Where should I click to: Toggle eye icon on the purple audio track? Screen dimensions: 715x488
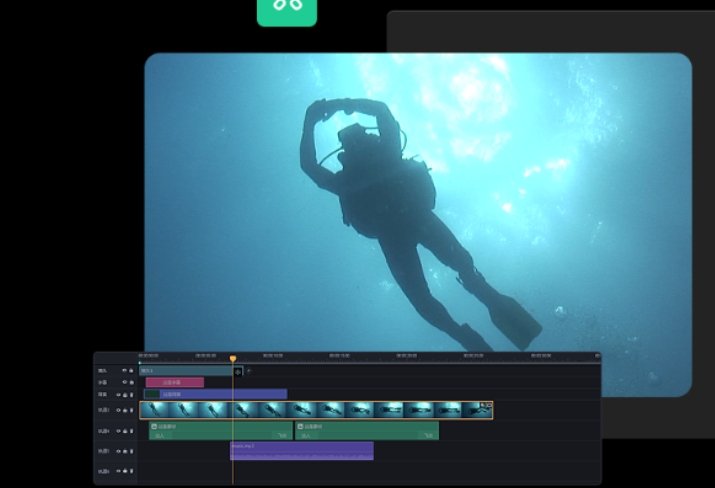tap(118, 451)
